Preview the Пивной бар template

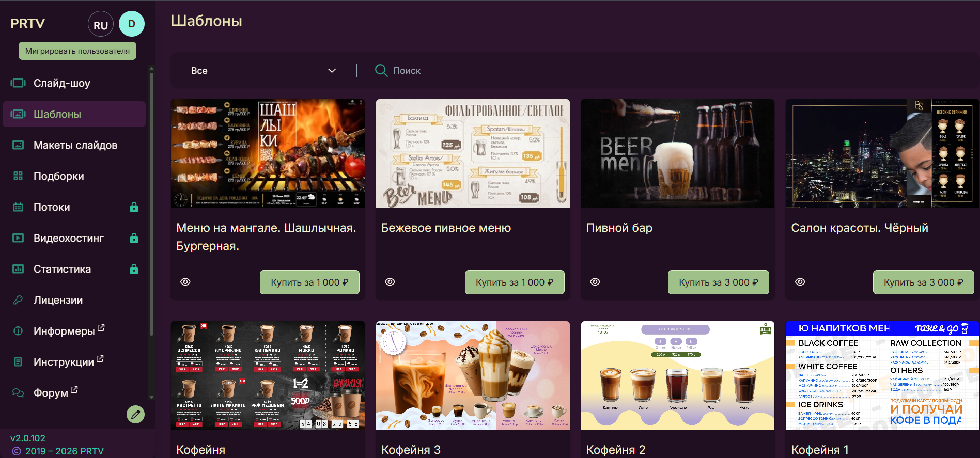(x=595, y=282)
